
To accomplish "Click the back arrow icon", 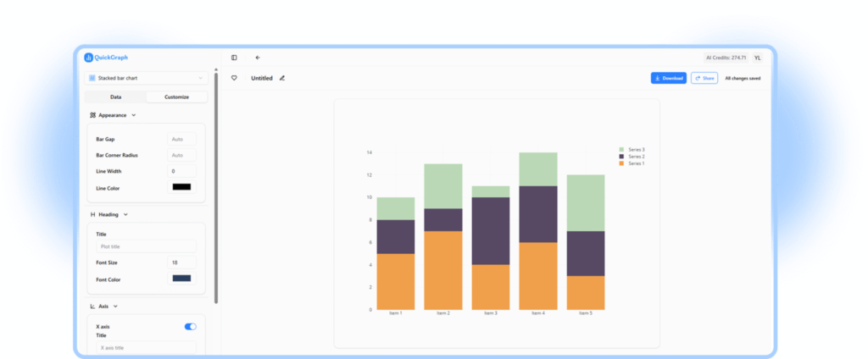I will [x=258, y=58].
